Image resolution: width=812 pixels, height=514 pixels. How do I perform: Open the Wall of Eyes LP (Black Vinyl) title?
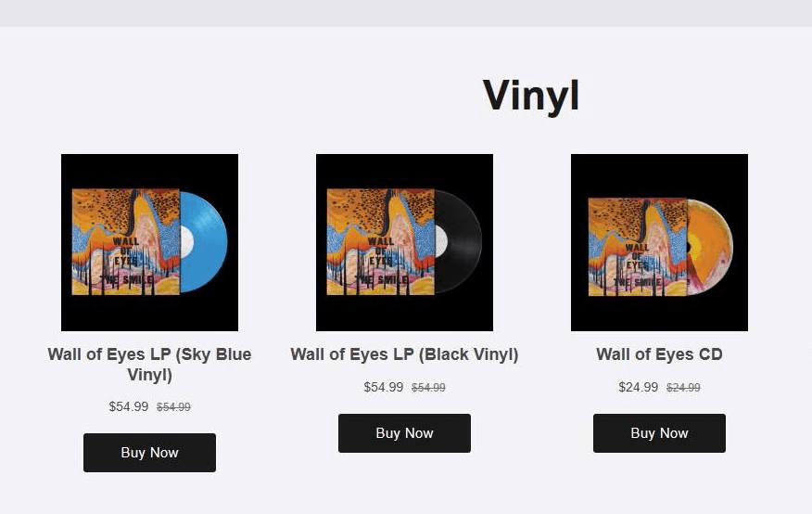coord(404,354)
